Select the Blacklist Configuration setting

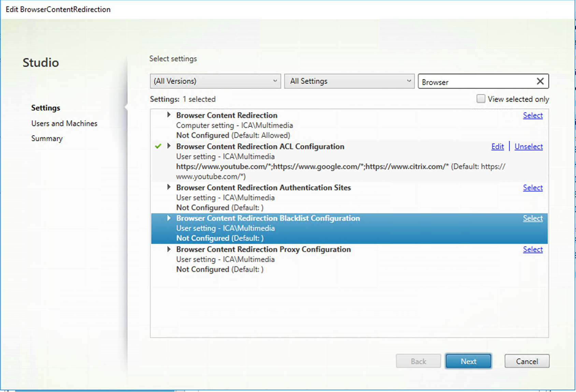(x=532, y=218)
